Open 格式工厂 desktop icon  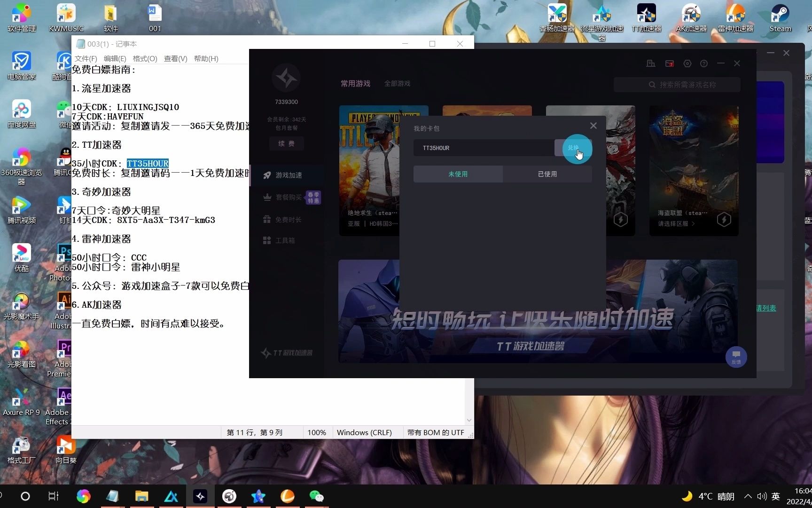[x=22, y=450]
